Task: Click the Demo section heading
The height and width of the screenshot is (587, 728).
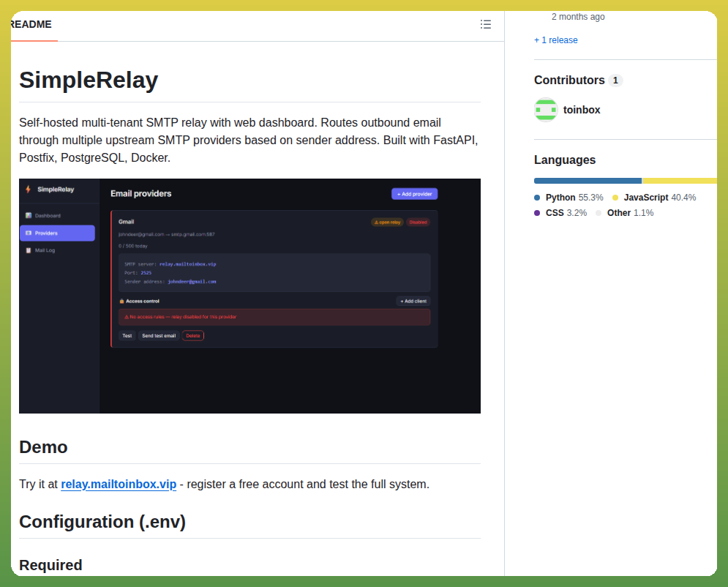Action: click(x=43, y=446)
